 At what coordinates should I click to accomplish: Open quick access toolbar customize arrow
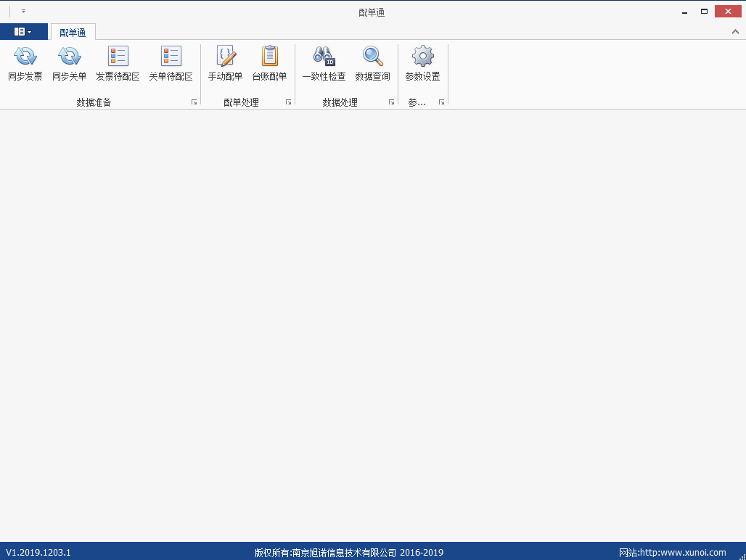[x=23, y=11]
